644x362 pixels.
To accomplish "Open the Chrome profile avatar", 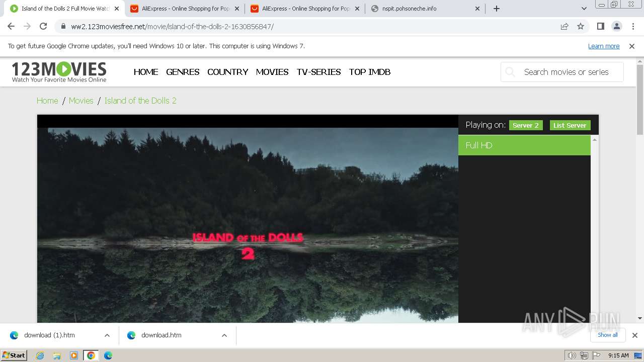I will tap(616, 26).
